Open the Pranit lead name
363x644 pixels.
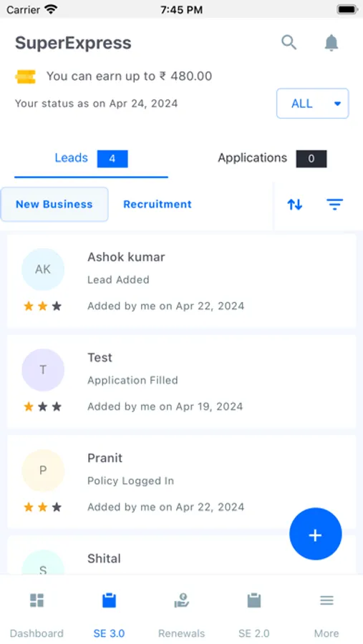click(105, 458)
